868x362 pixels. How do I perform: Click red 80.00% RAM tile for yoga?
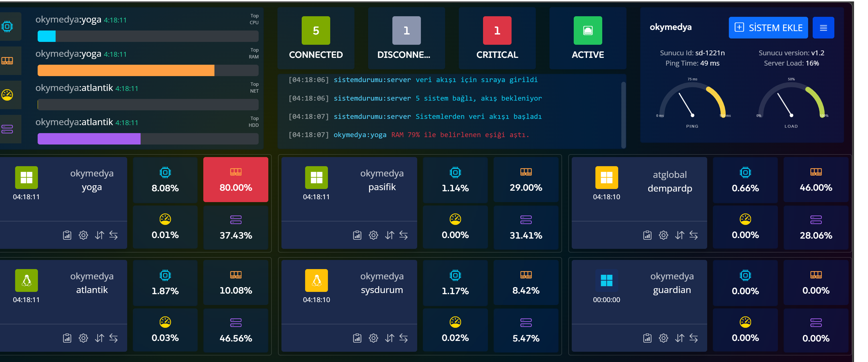(x=236, y=180)
